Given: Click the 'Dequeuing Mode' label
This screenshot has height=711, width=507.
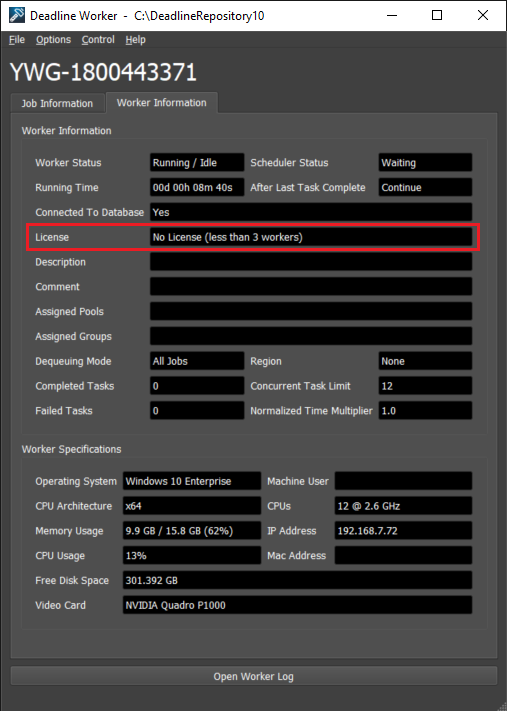Looking at the screenshot, I should [73, 361].
